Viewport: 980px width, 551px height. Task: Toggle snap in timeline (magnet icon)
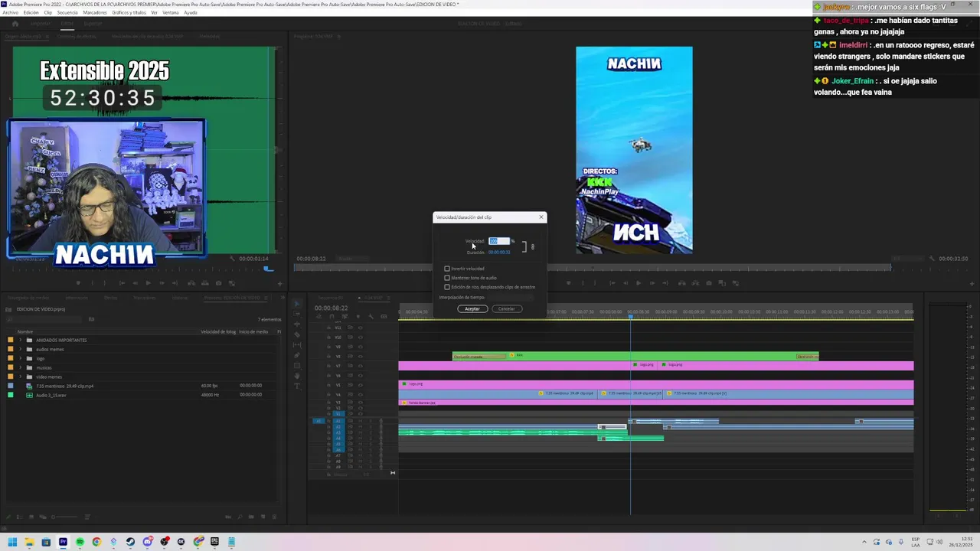tap(332, 316)
